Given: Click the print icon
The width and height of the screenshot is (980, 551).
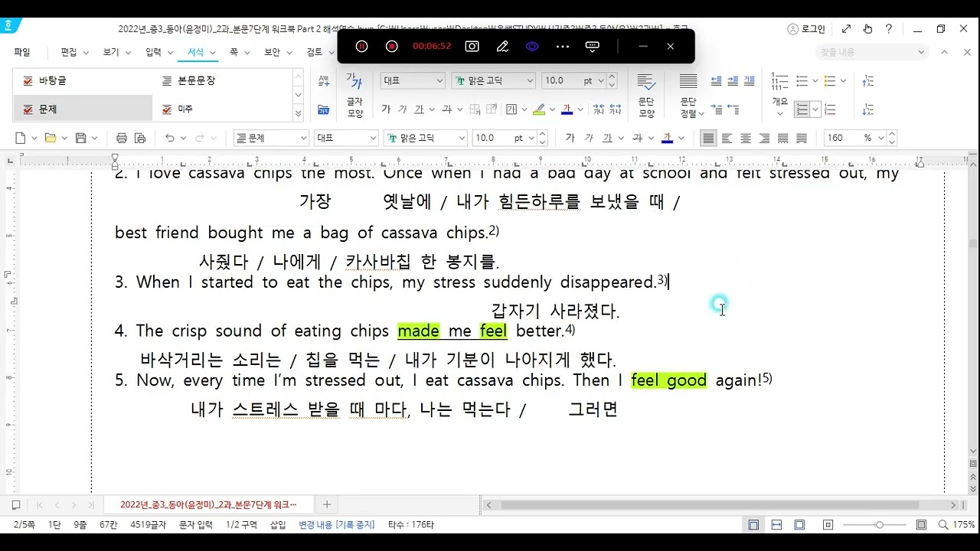Looking at the screenshot, I should (x=121, y=139).
